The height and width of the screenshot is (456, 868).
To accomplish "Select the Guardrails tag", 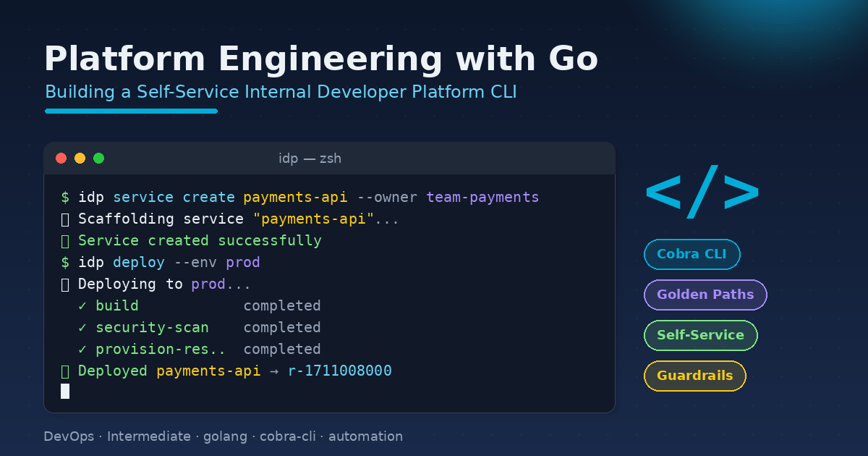I will 694,376.
